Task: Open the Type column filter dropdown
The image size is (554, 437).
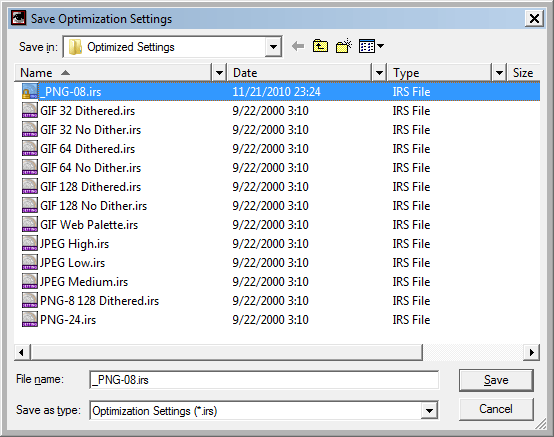Action: pos(499,73)
